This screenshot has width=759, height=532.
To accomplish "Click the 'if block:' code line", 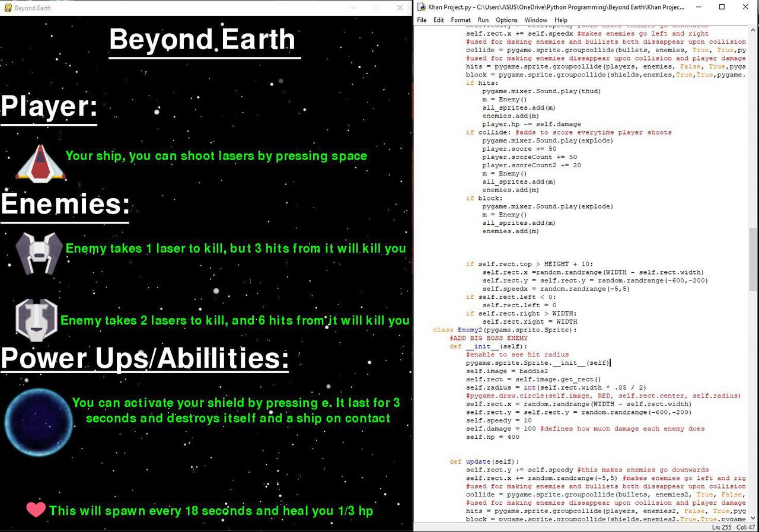I will [484, 198].
